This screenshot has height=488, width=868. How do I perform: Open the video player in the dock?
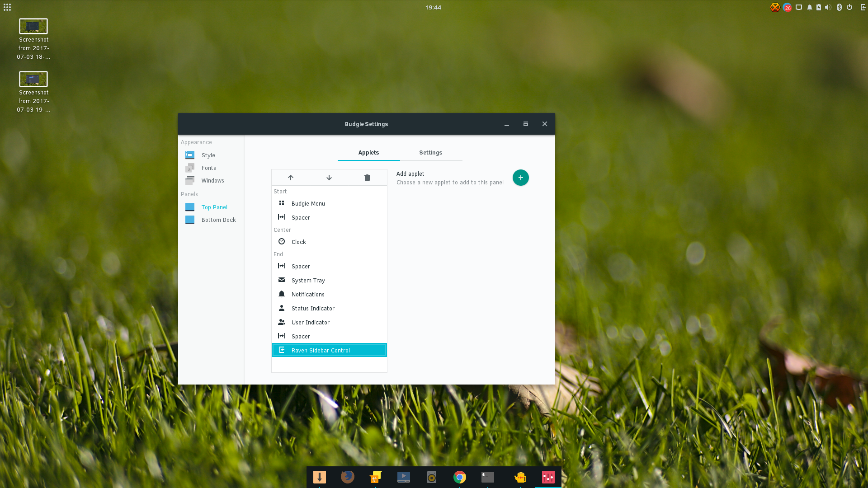coord(404,477)
